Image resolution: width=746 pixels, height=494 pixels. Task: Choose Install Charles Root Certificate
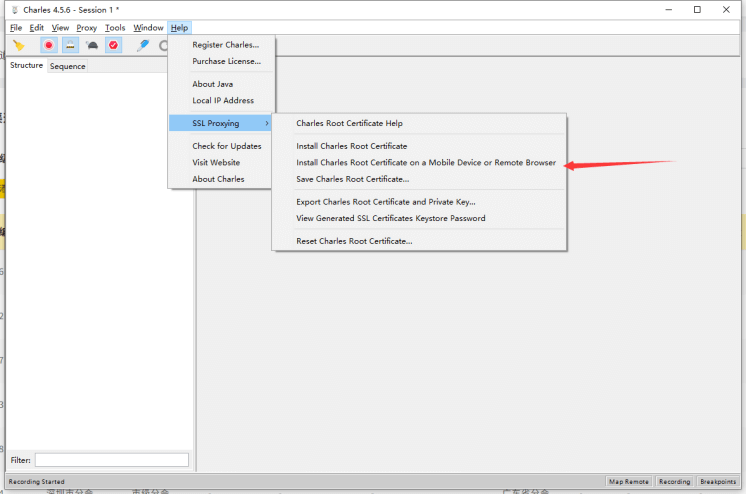pos(352,146)
